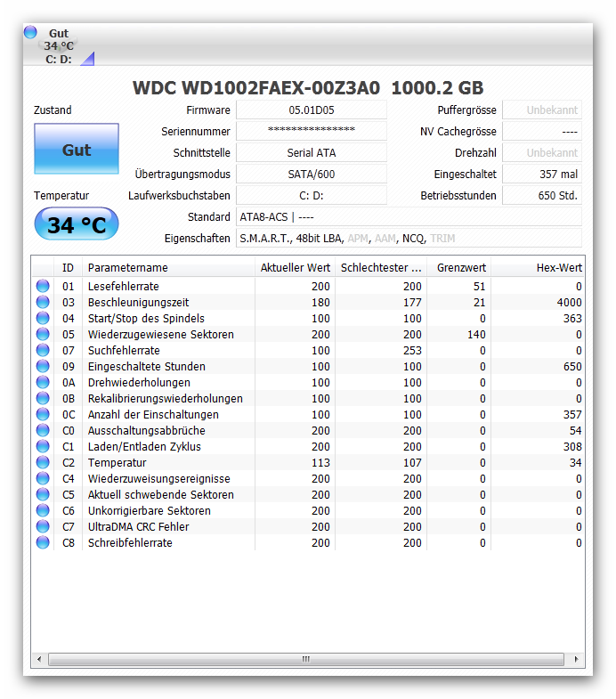Click the Schnittstelle field showing Serial ATA
Viewport: 616px width, 699px height.
[312, 152]
